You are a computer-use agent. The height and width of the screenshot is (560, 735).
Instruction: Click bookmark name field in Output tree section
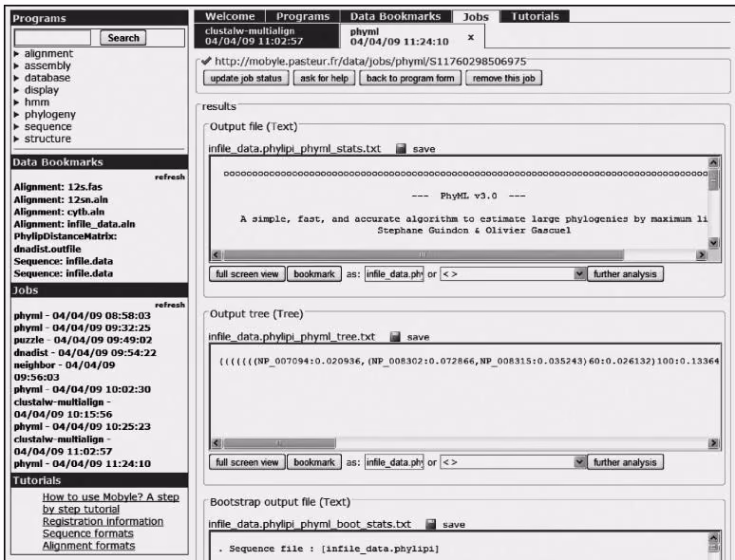coord(394,462)
